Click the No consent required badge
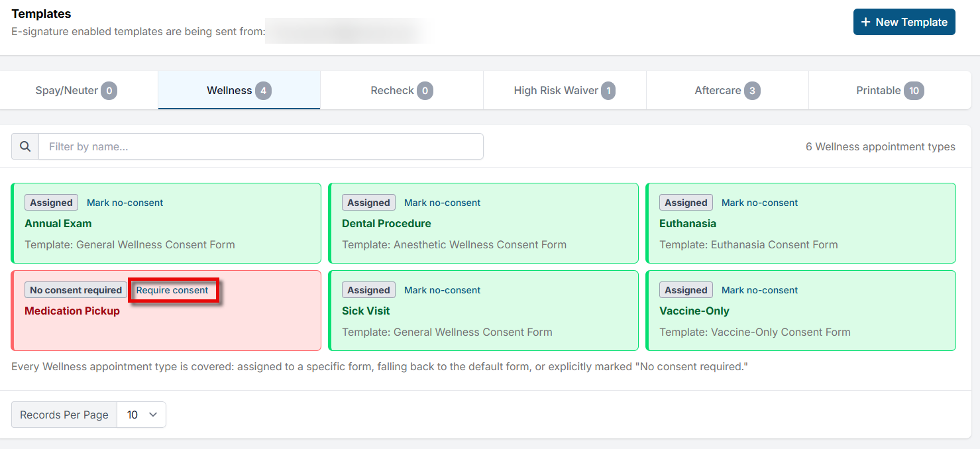The image size is (980, 449). click(x=76, y=290)
